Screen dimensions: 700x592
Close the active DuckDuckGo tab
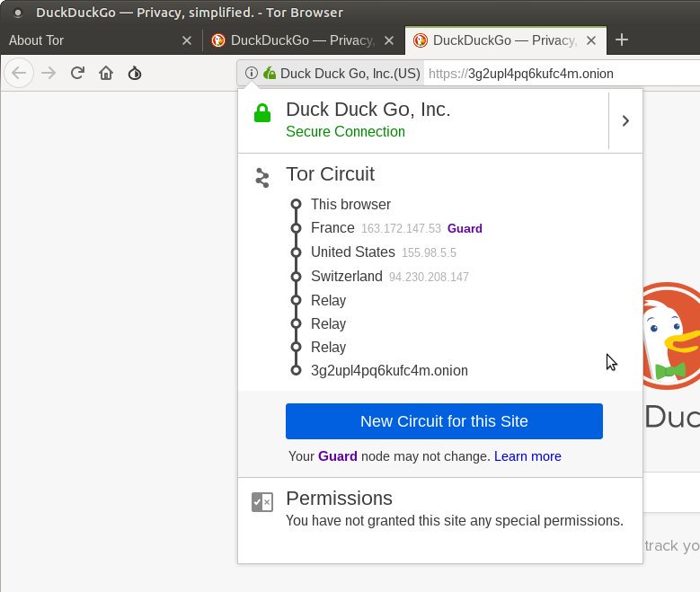tap(591, 40)
